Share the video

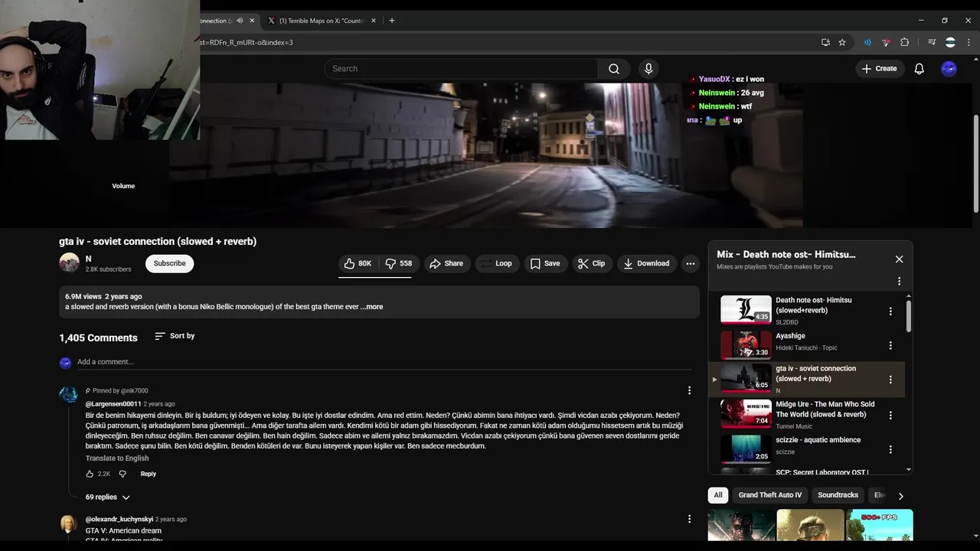(446, 263)
